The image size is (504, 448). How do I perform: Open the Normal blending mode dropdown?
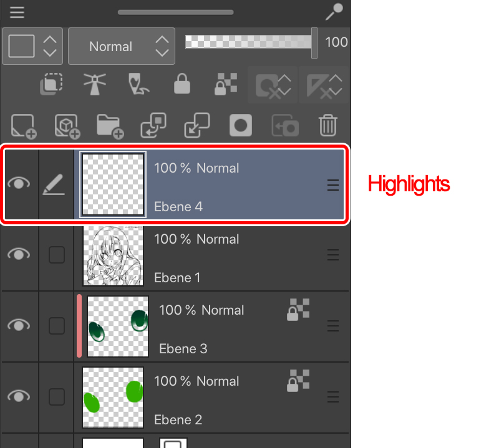coord(122,46)
